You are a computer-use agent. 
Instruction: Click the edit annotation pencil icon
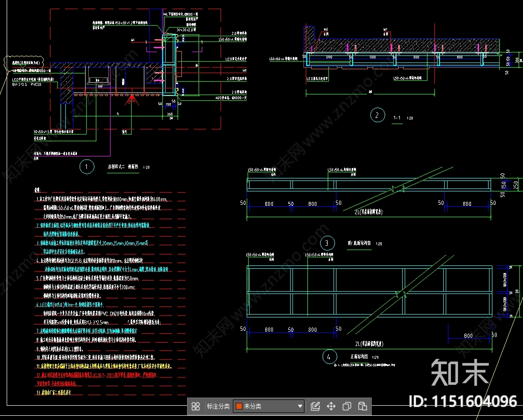pyautogui.click(x=315, y=406)
